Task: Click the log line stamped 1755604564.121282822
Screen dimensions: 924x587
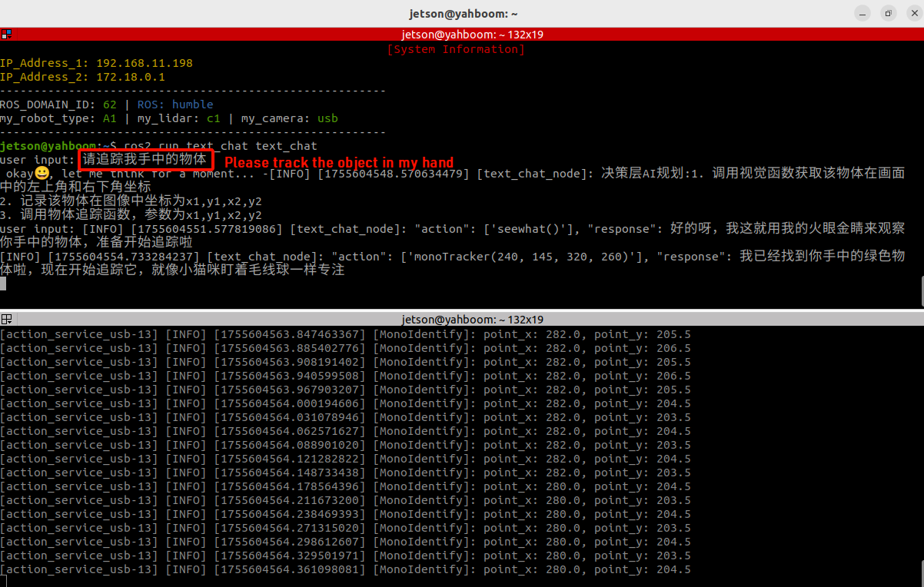Action: point(345,459)
